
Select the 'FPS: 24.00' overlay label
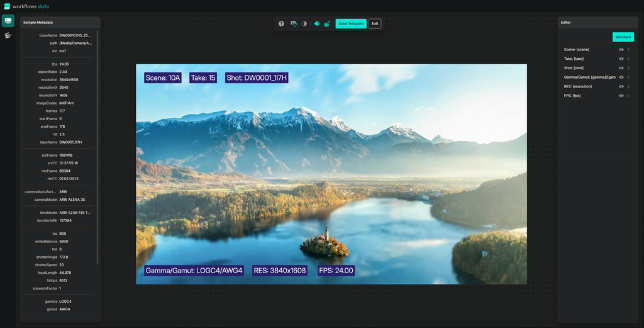click(x=336, y=271)
